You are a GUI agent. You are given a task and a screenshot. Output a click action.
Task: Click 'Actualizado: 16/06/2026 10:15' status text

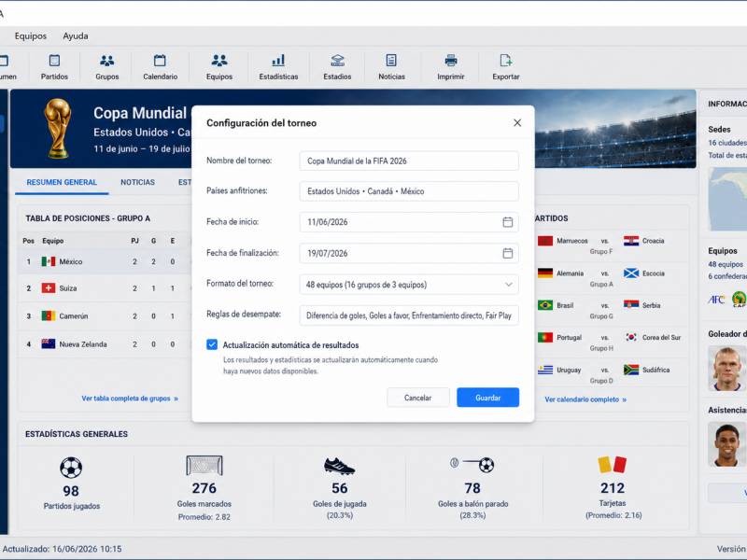pyautogui.click(x=62, y=549)
